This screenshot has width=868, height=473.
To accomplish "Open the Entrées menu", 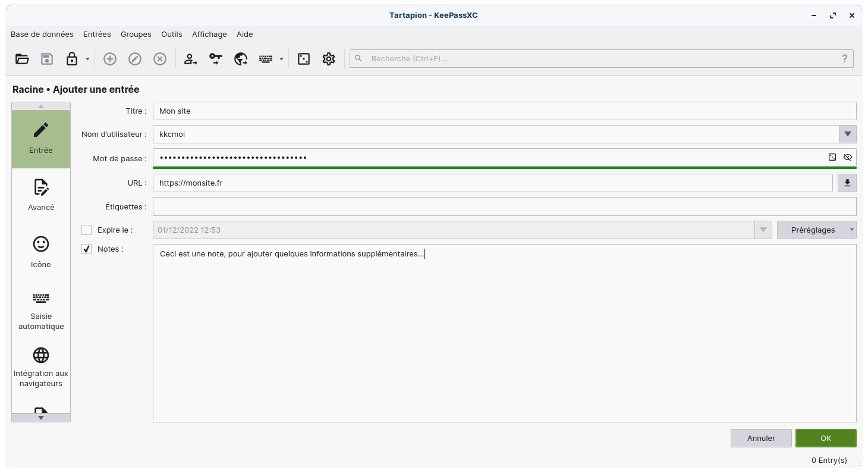I will pyautogui.click(x=97, y=35).
